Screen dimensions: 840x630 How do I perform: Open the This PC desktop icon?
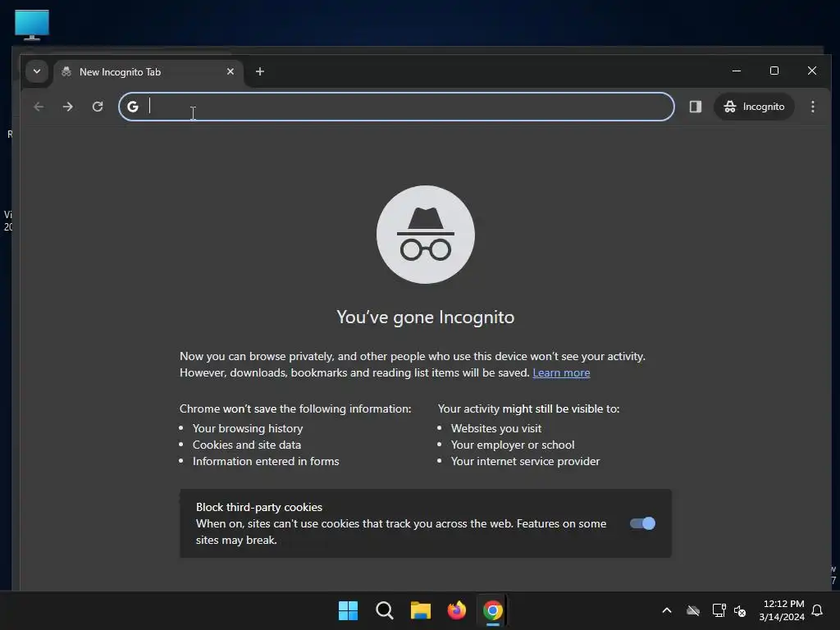[x=32, y=25]
